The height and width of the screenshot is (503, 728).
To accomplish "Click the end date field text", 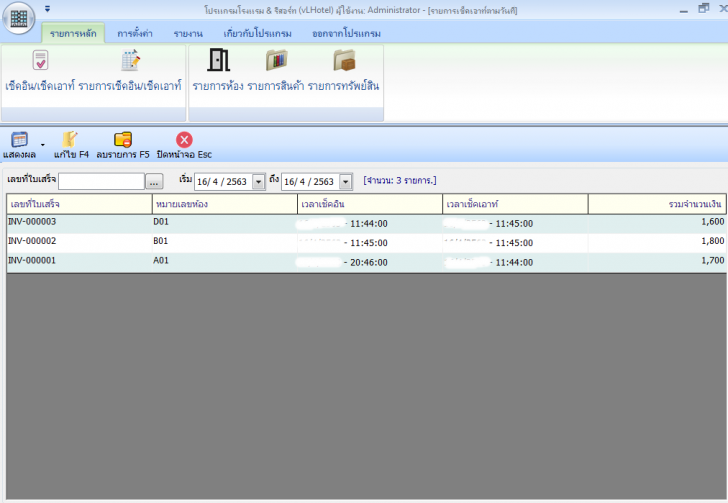I will coord(309,182).
